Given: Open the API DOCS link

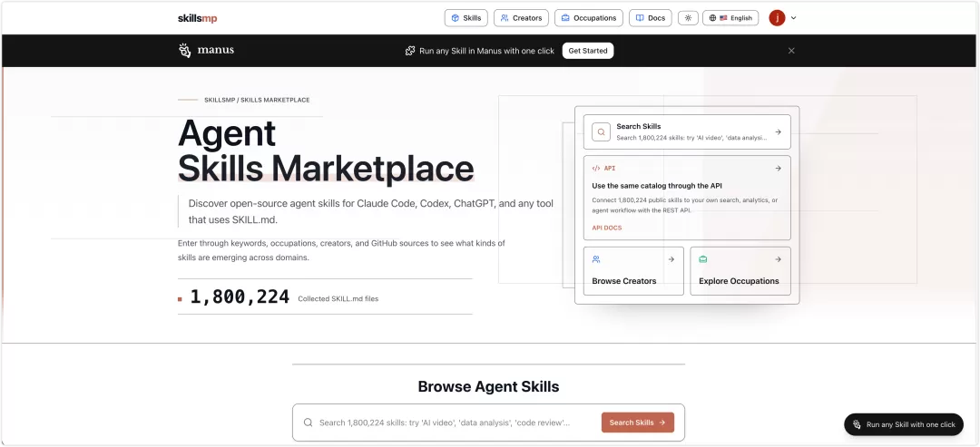Looking at the screenshot, I should click(x=607, y=228).
